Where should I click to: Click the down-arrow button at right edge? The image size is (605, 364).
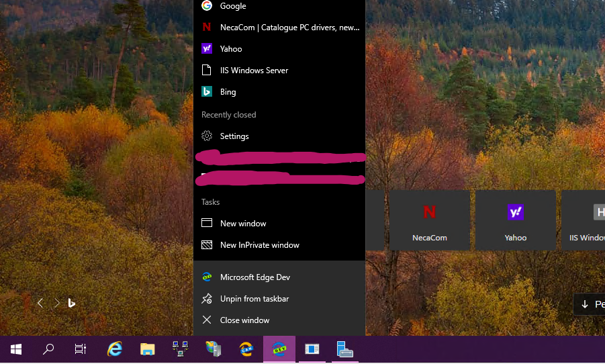(589, 304)
